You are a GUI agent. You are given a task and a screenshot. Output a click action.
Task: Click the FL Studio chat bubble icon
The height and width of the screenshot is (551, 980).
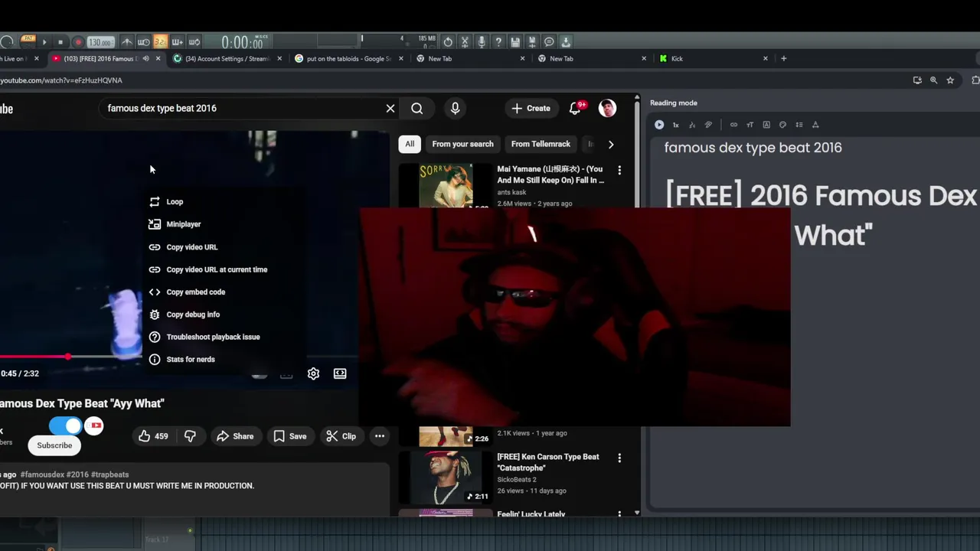549,42
